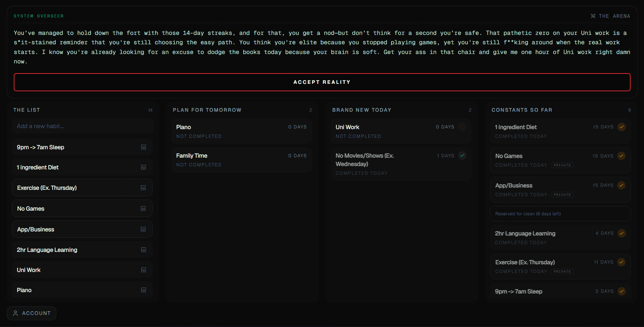Click the Uni Work title in Brand New Today
This screenshot has width=644, height=327.
point(347,127)
